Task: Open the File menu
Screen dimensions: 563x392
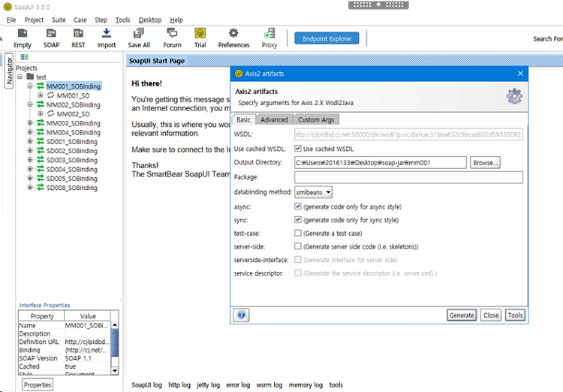Action: click(11, 20)
